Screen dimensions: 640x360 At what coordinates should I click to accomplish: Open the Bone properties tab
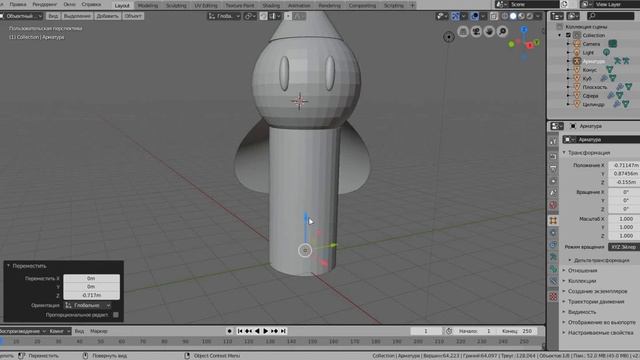pyautogui.click(x=553, y=269)
